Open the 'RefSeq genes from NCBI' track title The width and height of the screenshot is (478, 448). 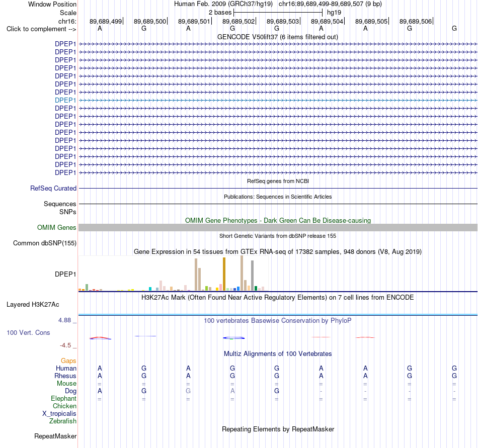click(278, 181)
